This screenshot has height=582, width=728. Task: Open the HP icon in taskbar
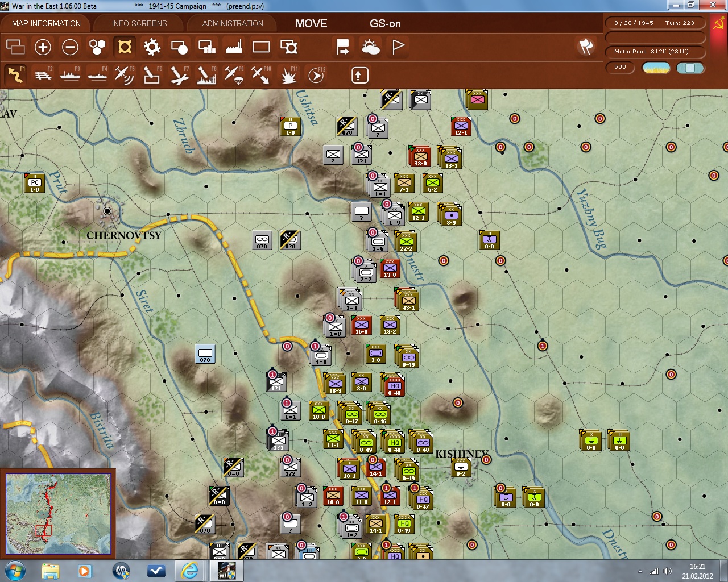(x=121, y=571)
